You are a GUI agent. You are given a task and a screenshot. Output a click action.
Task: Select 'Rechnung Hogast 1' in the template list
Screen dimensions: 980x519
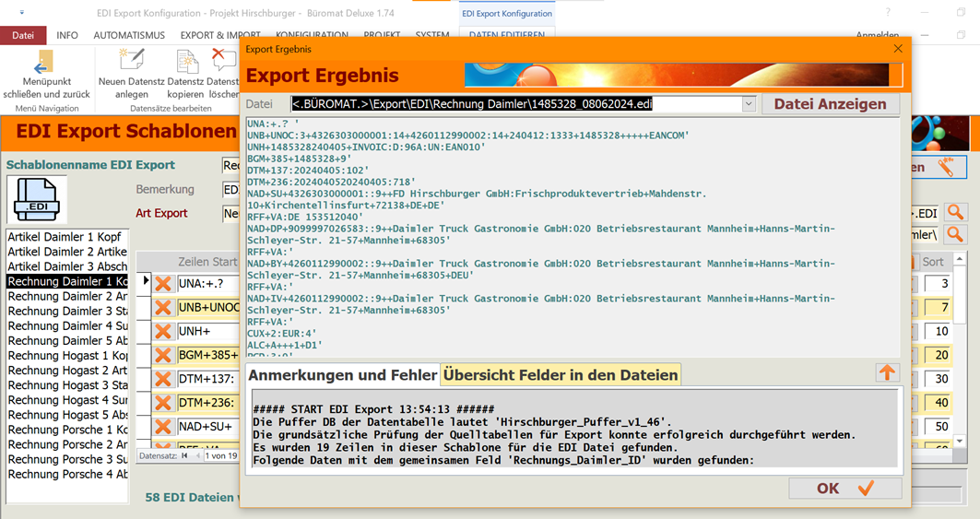click(67, 356)
